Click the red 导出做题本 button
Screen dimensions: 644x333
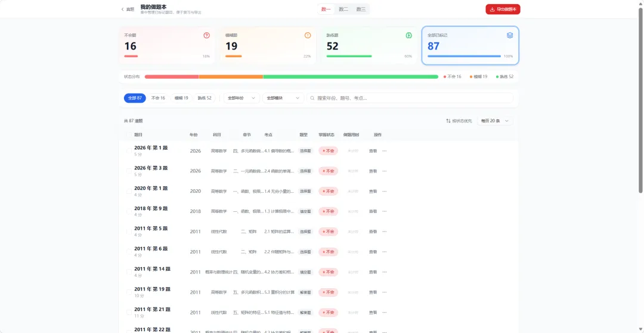503,9
